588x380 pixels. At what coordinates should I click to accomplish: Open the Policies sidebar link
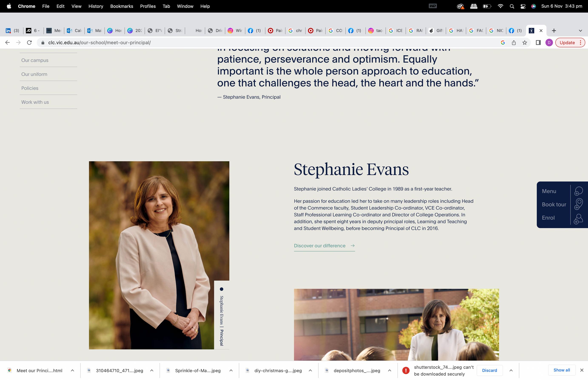(x=30, y=88)
